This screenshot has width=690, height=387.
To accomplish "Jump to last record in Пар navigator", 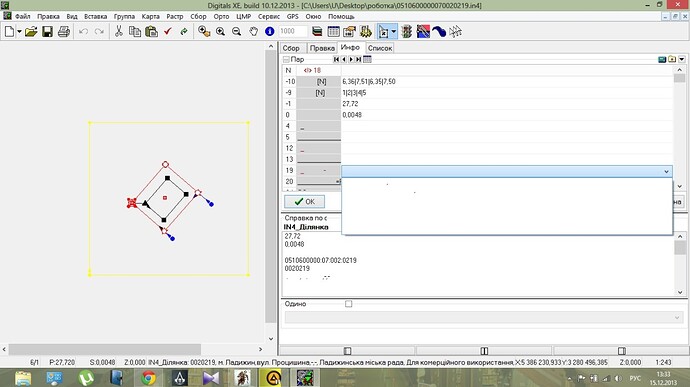I will [x=359, y=59].
